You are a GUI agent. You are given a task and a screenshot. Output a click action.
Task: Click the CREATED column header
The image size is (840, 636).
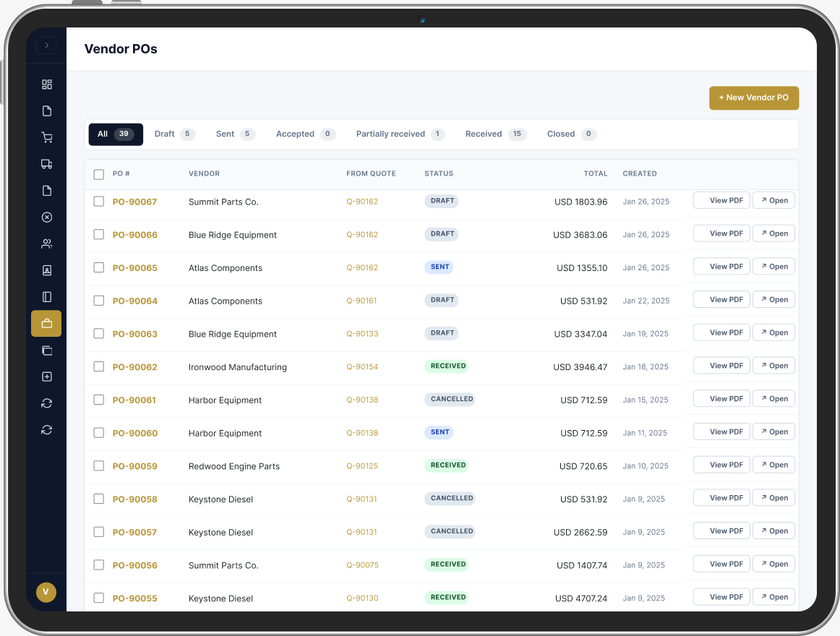(640, 173)
